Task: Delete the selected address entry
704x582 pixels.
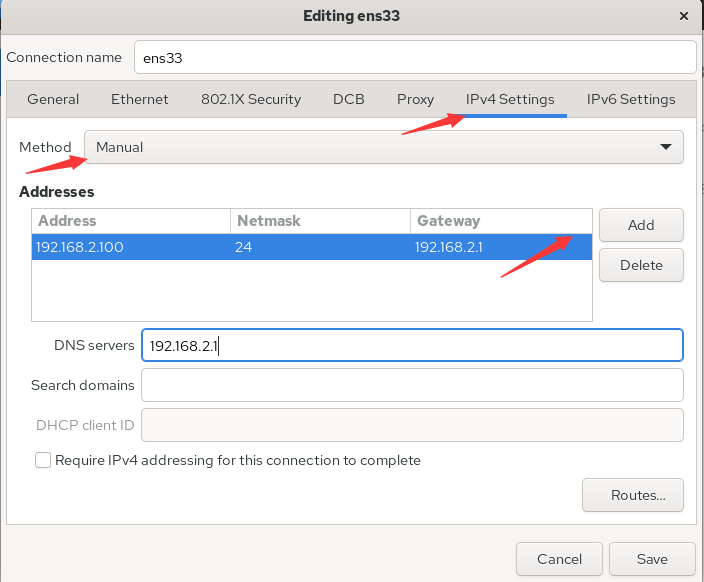Action: coord(641,265)
